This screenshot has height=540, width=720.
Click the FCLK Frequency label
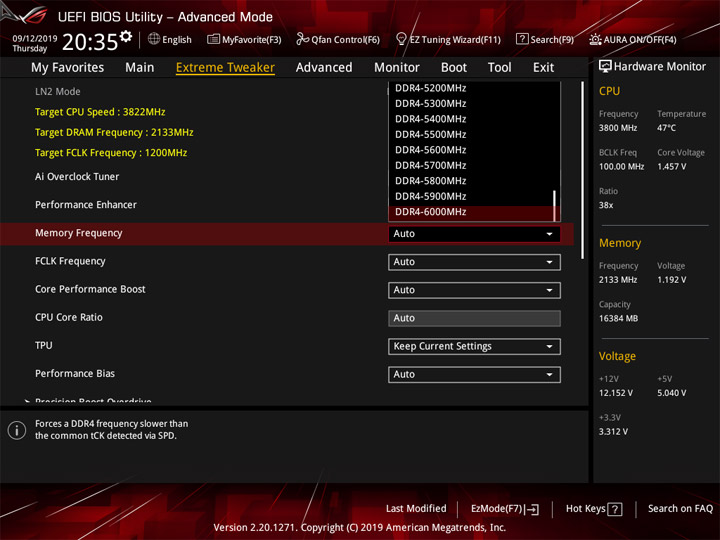coord(70,261)
